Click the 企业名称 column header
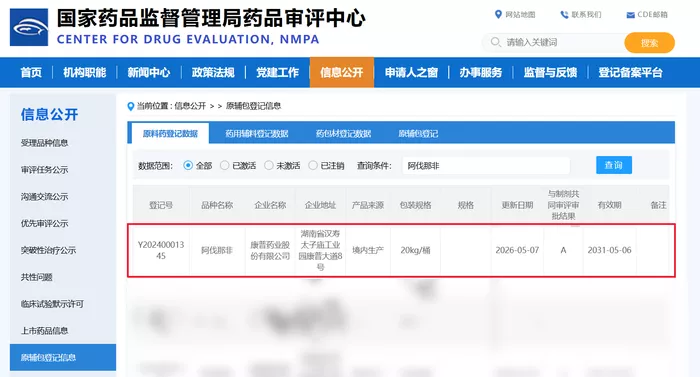The image size is (700, 377). coord(270,205)
